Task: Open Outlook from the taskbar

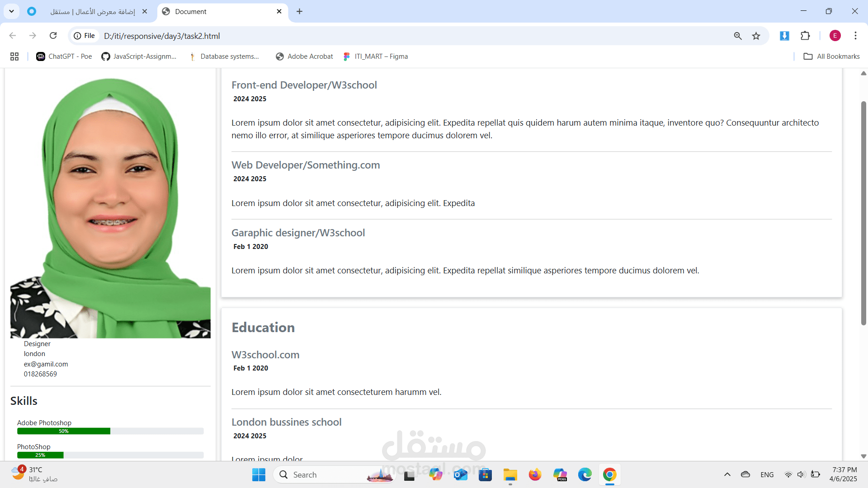Action: (460, 475)
